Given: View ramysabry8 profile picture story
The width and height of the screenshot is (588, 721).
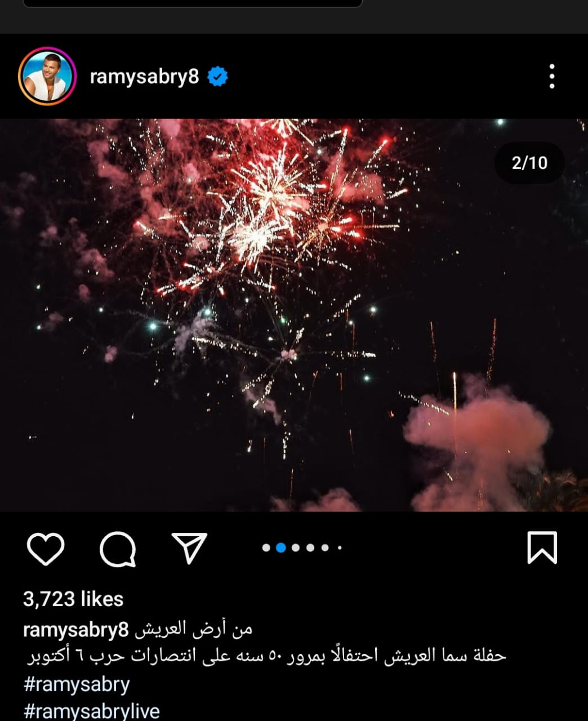Looking at the screenshot, I should point(47,76).
